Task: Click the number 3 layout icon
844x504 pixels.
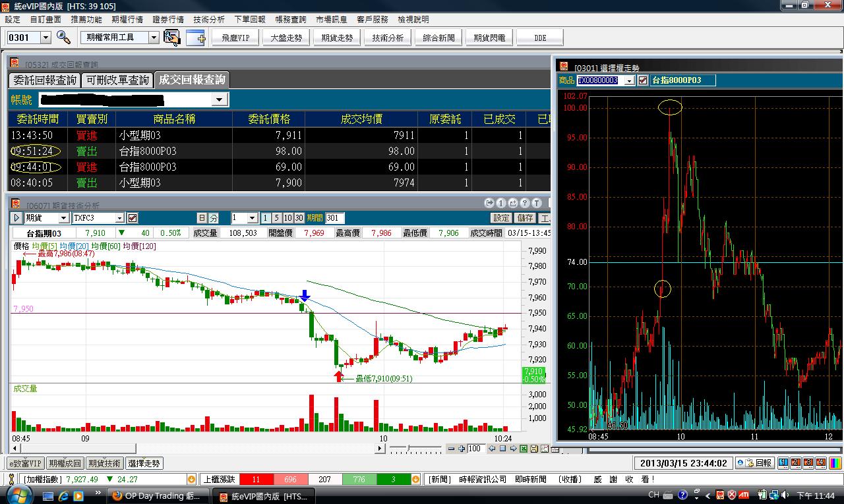Action: [x=807, y=462]
